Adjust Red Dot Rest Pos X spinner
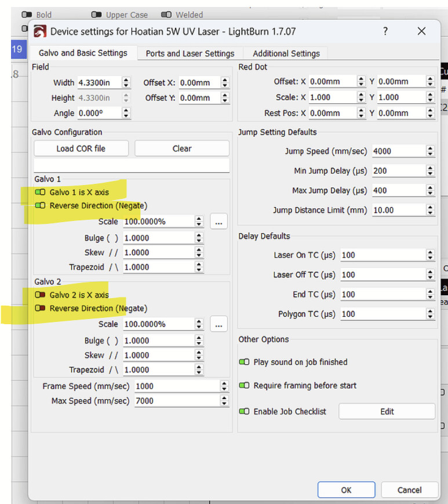The image size is (448, 504). pos(361,113)
